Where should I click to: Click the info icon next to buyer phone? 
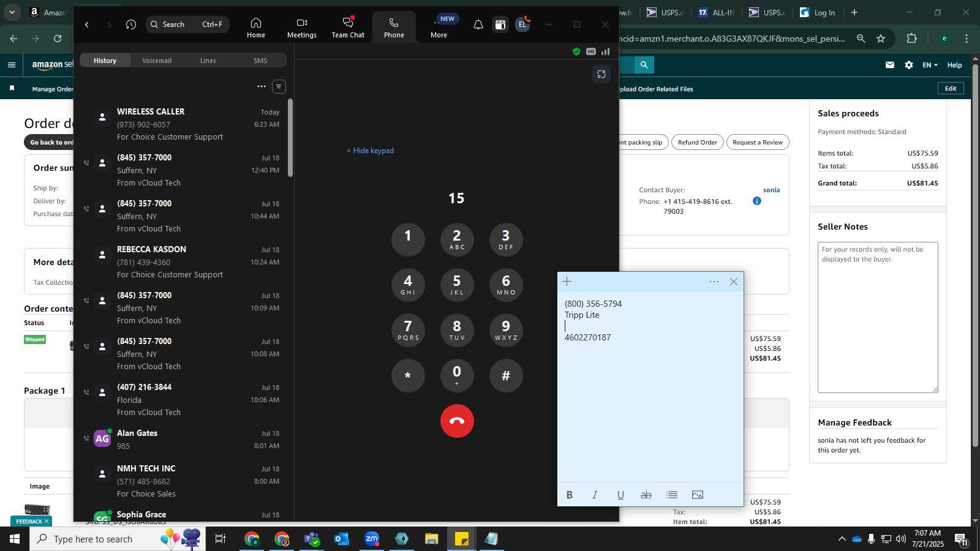point(757,201)
